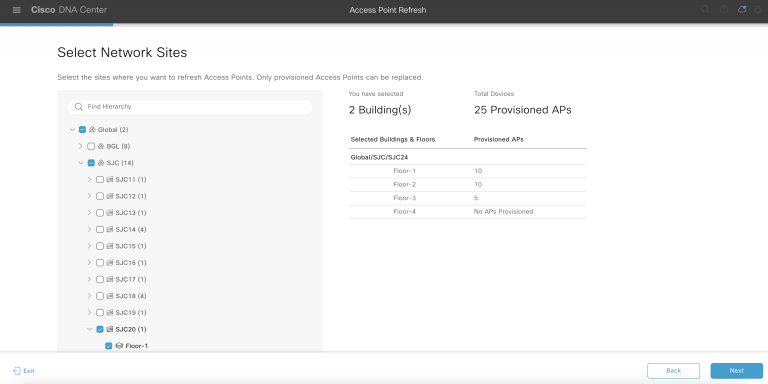Click the Floor-2 table row label
768x384 pixels.
(x=405, y=185)
